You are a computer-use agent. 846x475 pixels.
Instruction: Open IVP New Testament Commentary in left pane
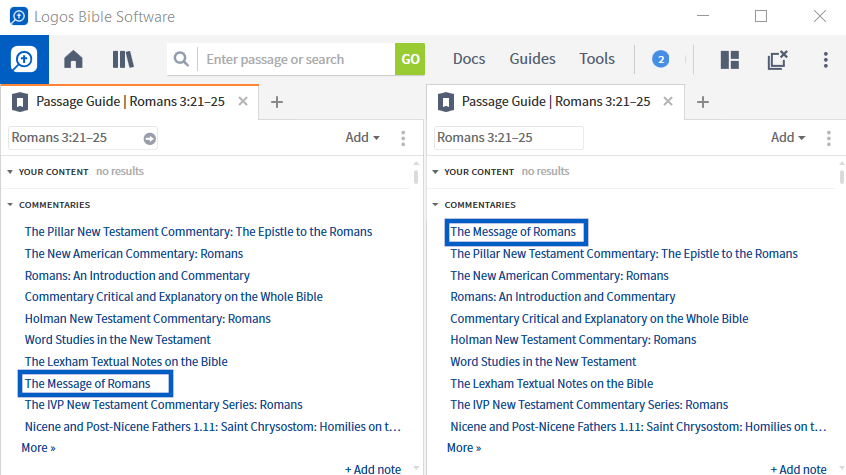pos(163,405)
